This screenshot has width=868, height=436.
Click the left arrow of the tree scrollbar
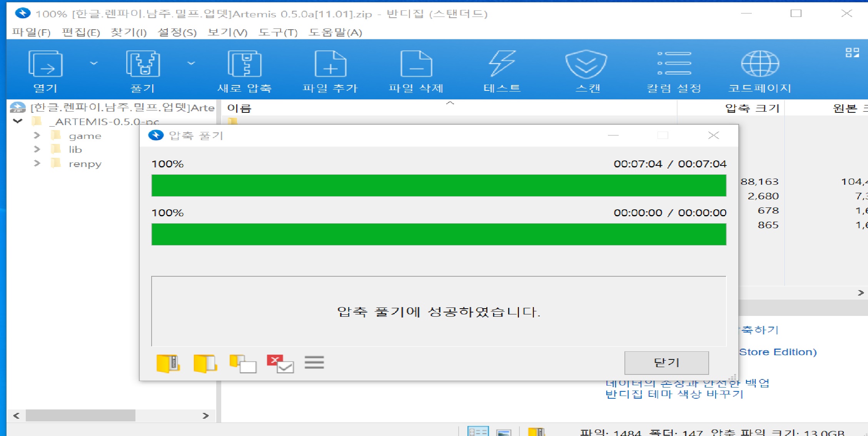pos(16,416)
